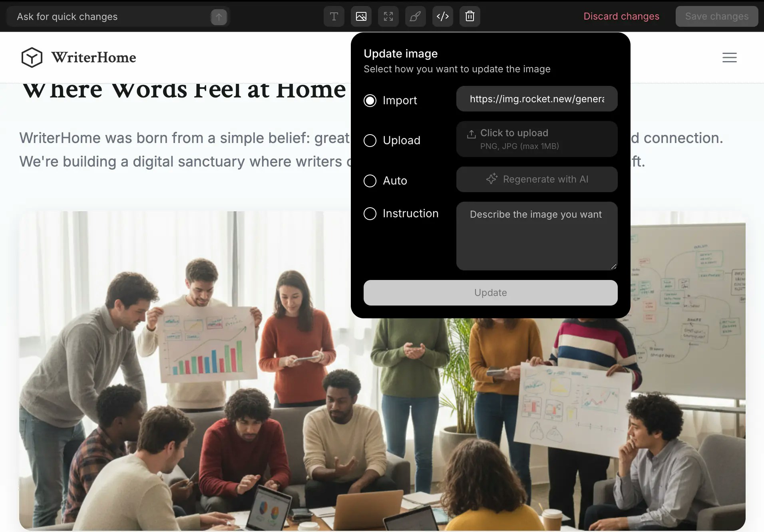764x532 pixels.
Task: Select the Import radio button
Action: click(x=370, y=101)
